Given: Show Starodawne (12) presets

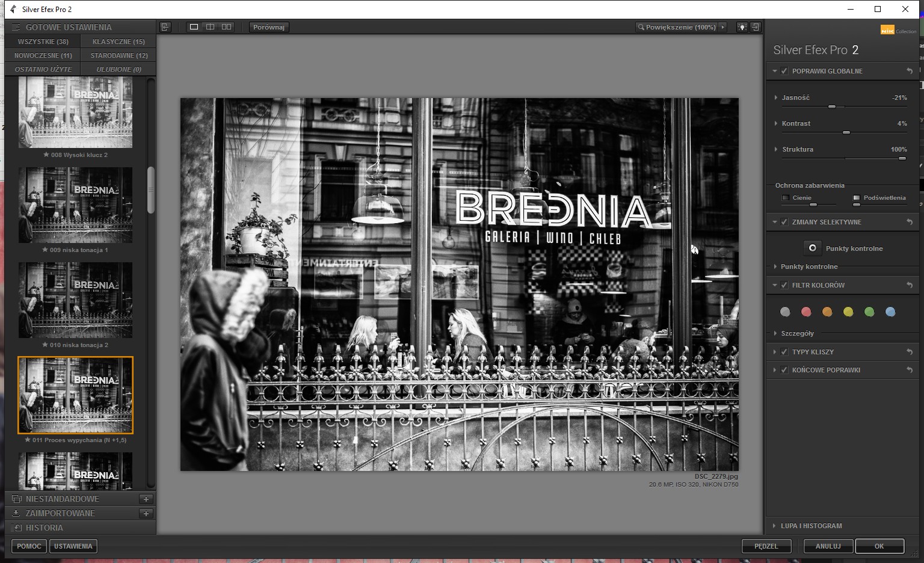Looking at the screenshot, I should point(119,55).
